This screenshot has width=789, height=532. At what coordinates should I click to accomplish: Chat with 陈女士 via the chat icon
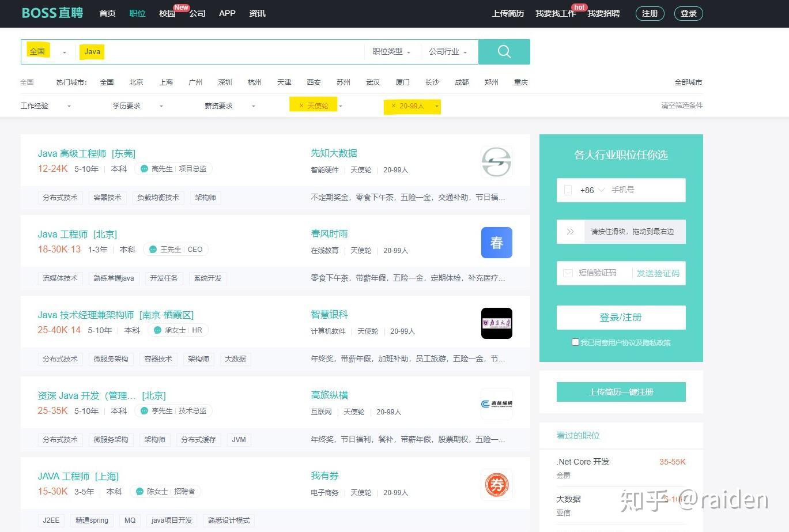pos(139,492)
